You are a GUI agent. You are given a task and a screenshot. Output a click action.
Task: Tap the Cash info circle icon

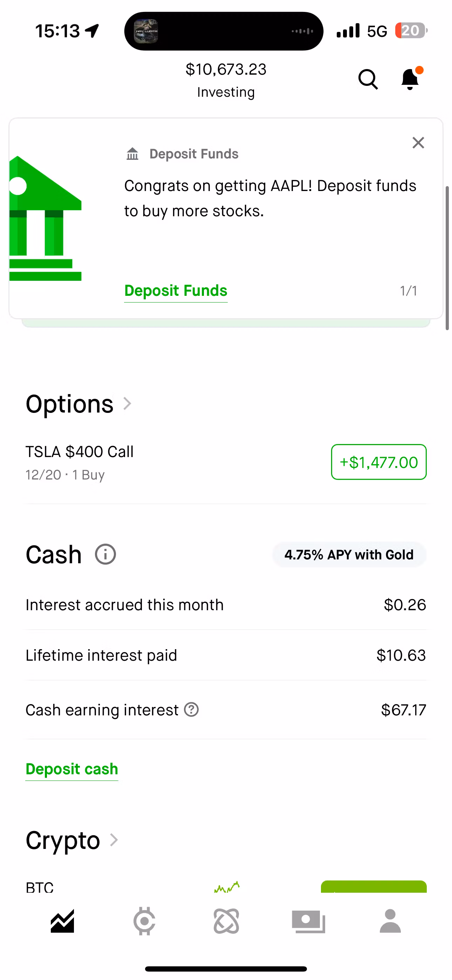tap(105, 554)
